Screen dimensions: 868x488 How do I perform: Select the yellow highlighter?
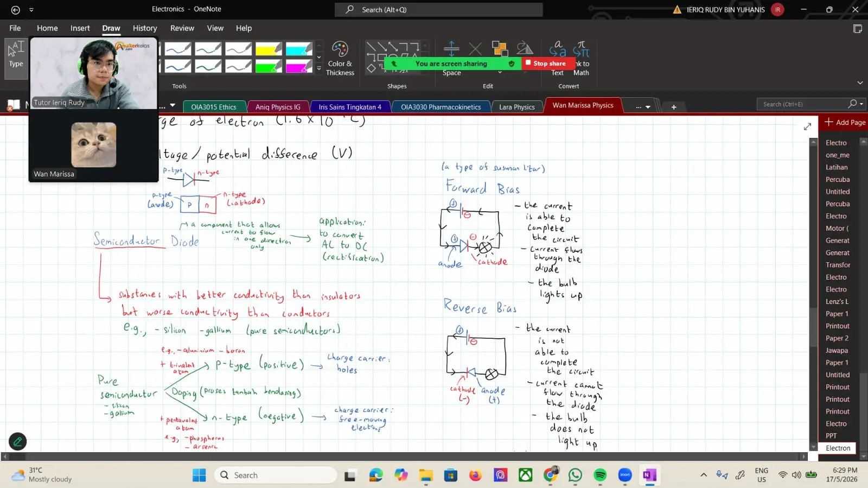(269, 49)
